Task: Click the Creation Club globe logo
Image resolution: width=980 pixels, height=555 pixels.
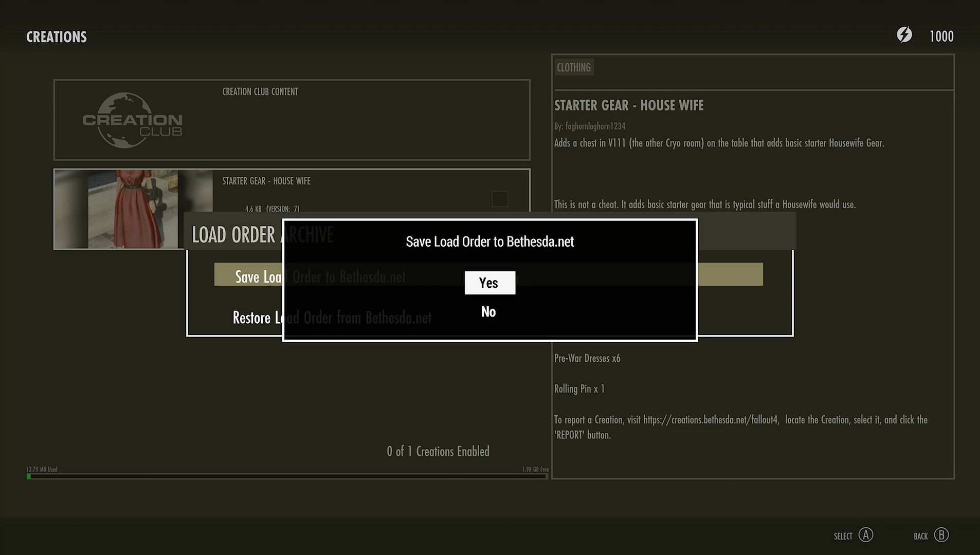Action: [x=132, y=120]
